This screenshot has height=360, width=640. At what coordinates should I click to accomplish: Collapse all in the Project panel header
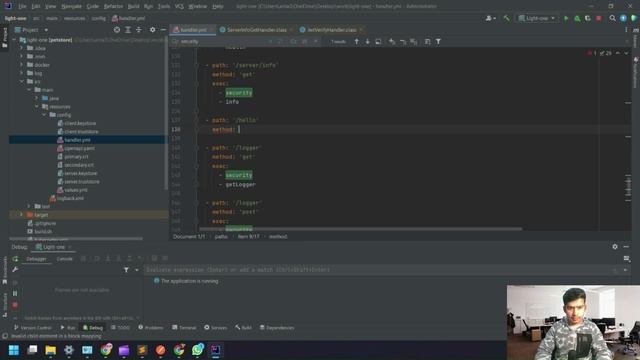[x=139, y=30]
